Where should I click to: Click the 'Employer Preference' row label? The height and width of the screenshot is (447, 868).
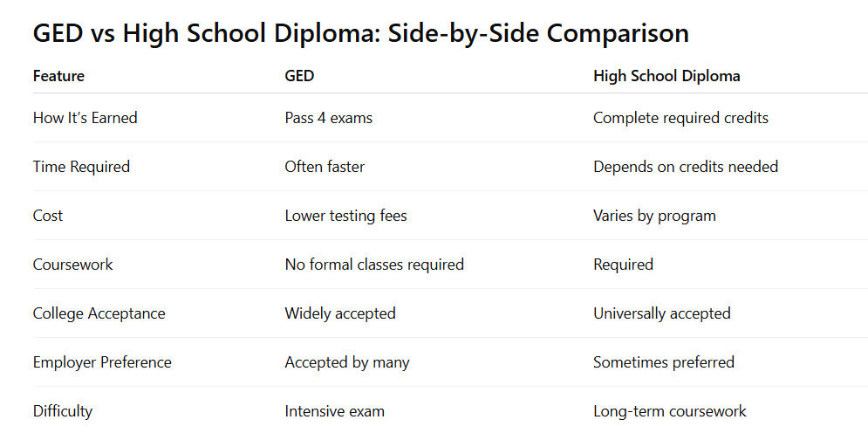pos(102,362)
